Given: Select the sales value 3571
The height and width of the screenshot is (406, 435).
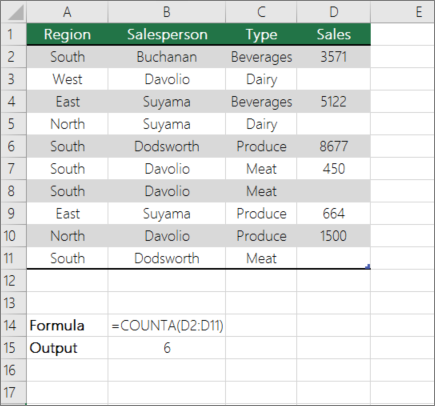Looking at the screenshot, I should click(334, 57).
